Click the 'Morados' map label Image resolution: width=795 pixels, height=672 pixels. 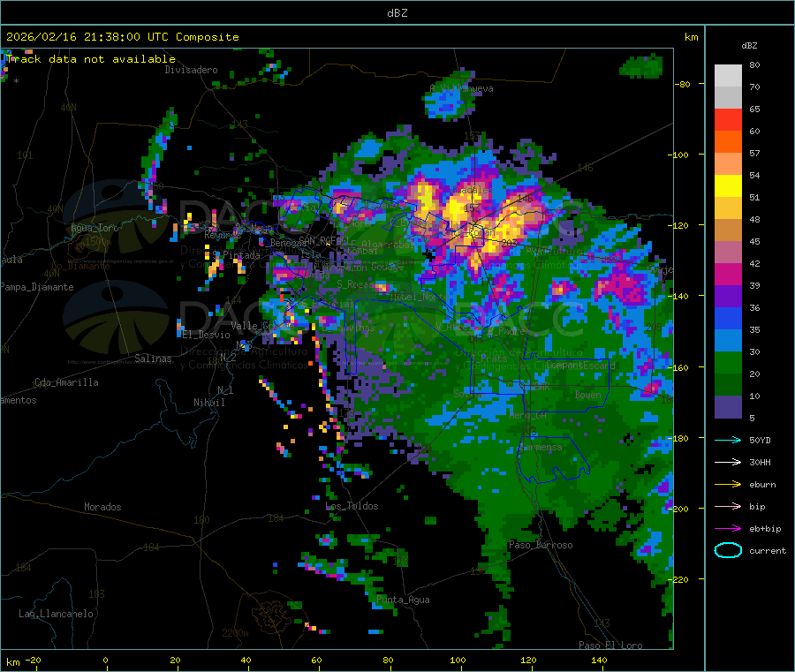(102, 507)
